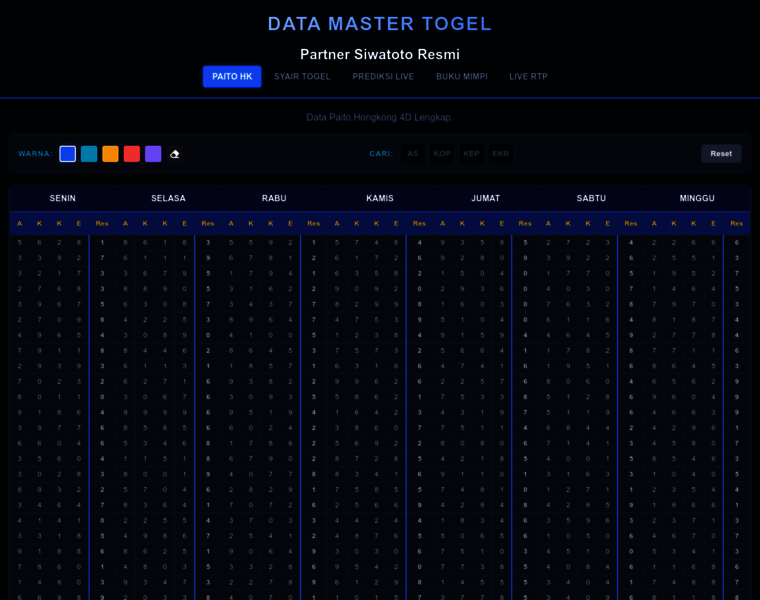
Task: Click the A column header under SELASA
Action: (x=125, y=223)
